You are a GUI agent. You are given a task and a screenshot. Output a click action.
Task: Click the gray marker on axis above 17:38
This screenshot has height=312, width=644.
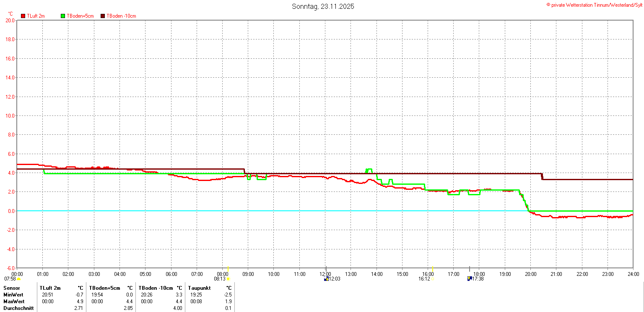tap(470, 269)
